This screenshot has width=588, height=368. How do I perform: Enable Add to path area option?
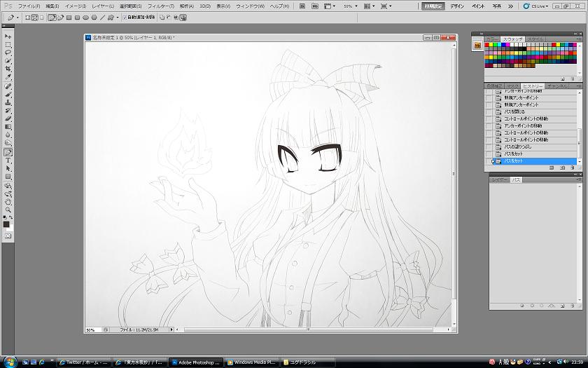(162, 18)
